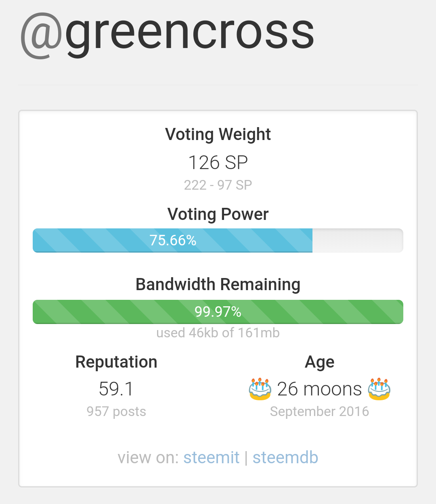The width and height of the screenshot is (436, 504).
Task: Click the right birthday cake icon
Action: 379,389
